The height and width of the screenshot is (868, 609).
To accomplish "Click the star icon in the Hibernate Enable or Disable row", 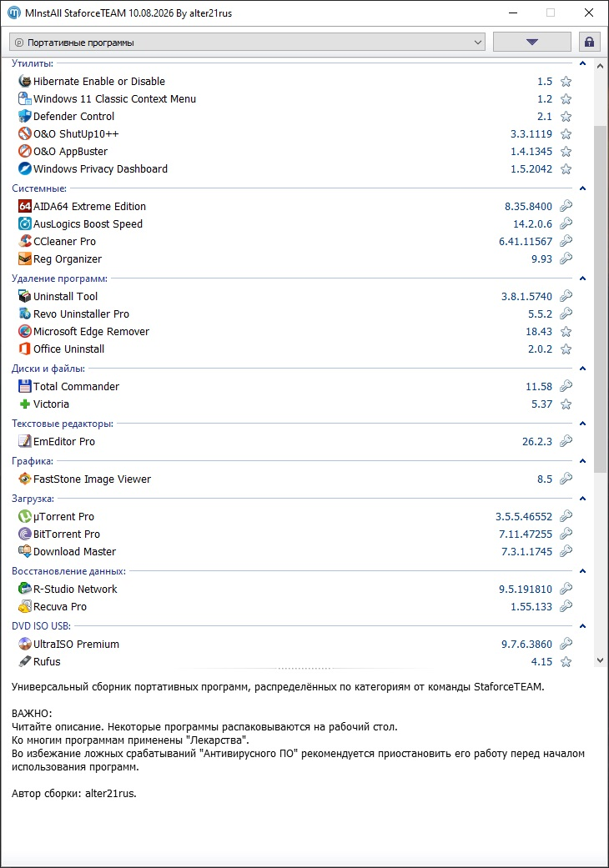I will (x=566, y=82).
